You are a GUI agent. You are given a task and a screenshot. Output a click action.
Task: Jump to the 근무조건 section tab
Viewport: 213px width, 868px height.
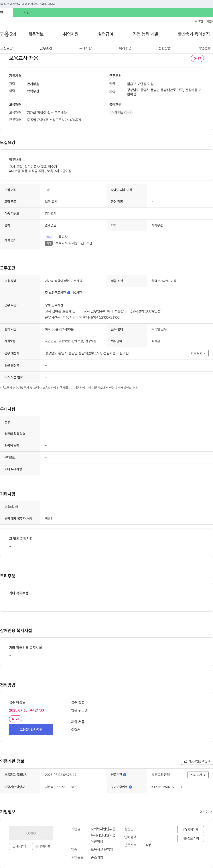[46, 48]
